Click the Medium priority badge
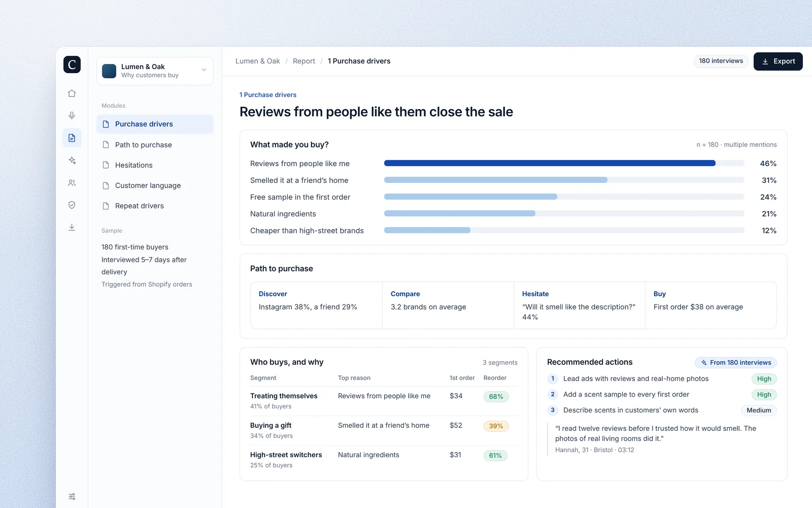Viewport: 812px width, 508px height. pyautogui.click(x=759, y=410)
